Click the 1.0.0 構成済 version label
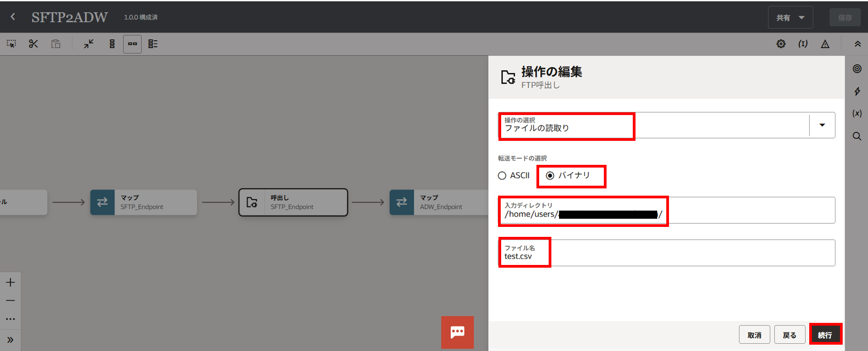This screenshot has width=868, height=351. pyautogui.click(x=141, y=17)
